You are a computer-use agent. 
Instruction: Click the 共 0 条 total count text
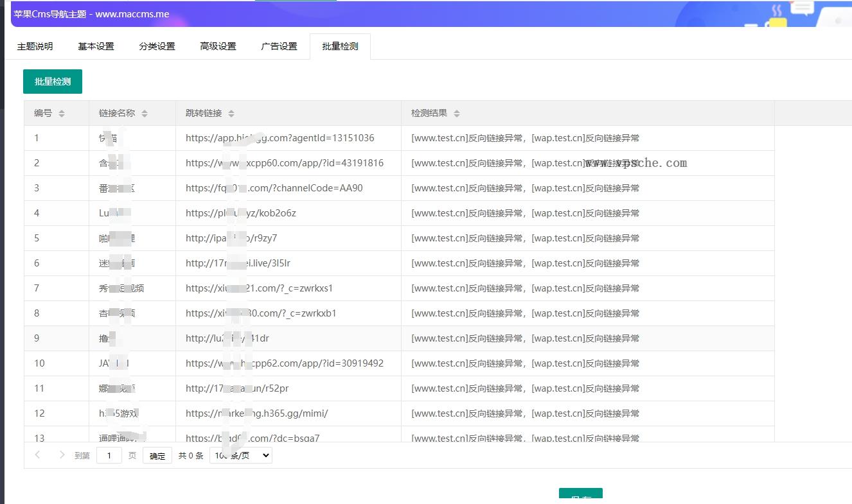[191, 456]
